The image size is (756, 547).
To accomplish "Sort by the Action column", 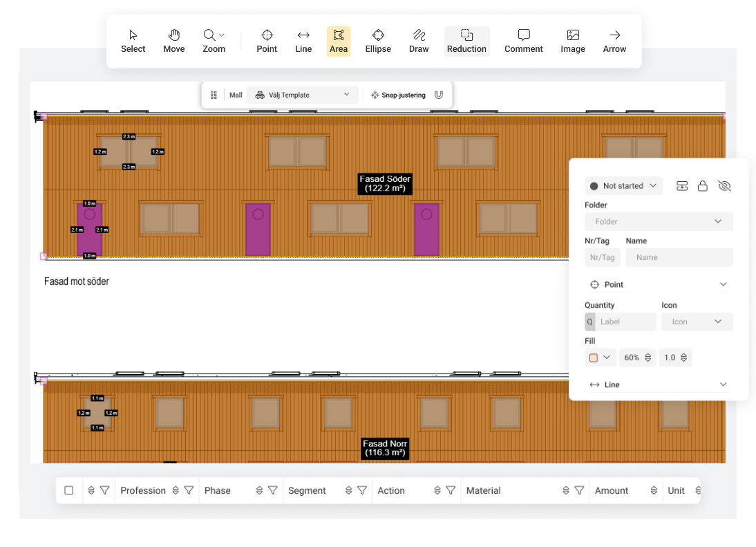I will [437, 490].
